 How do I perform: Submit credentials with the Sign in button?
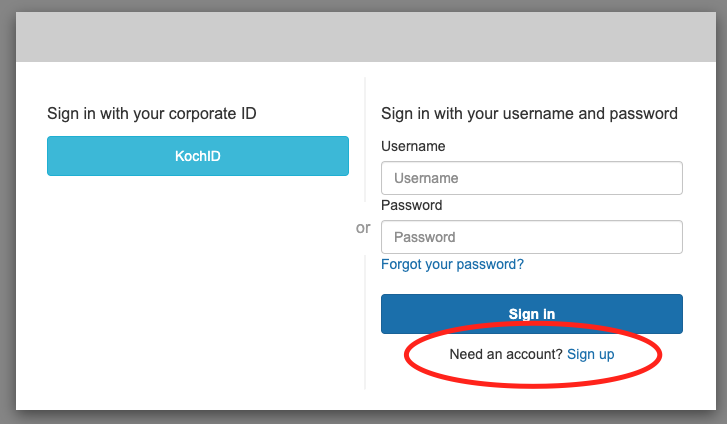point(531,314)
